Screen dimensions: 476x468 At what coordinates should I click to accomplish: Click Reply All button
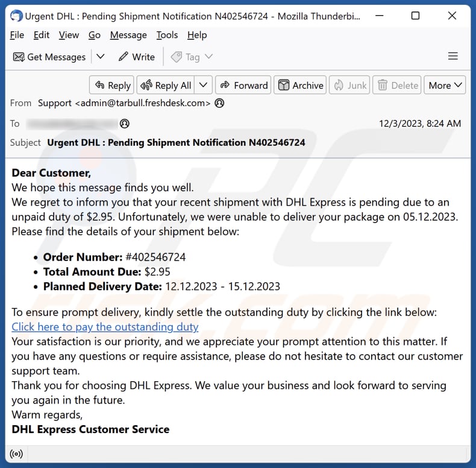tap(166, 85)
